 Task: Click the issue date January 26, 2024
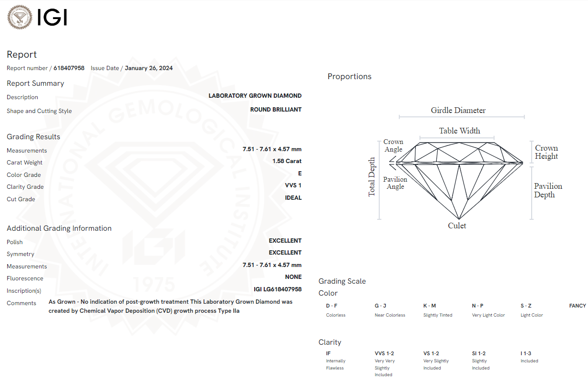click(x=149, y=68)
